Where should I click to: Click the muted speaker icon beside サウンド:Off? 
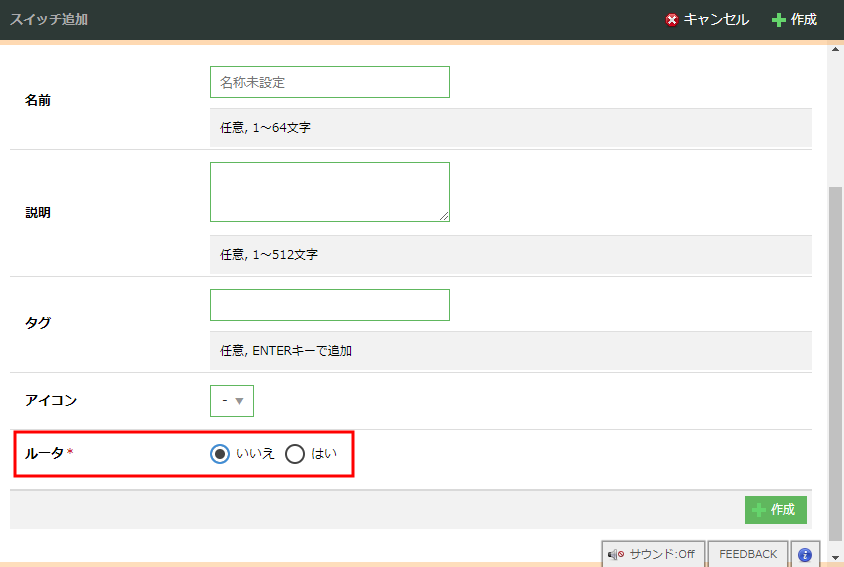click(x=616, y=554)
